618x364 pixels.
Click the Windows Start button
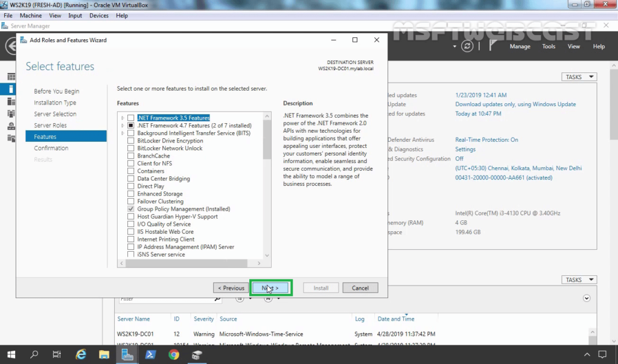11,354
